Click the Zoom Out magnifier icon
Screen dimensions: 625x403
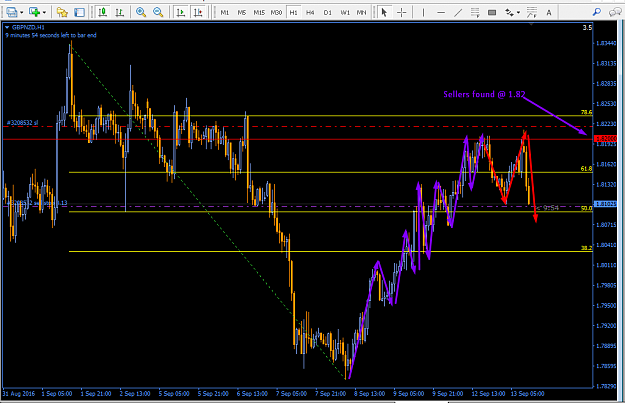[158, 12]
